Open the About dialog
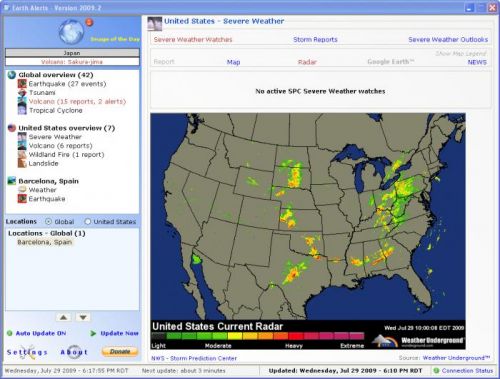The image size is (500, 379). [74, 352]
